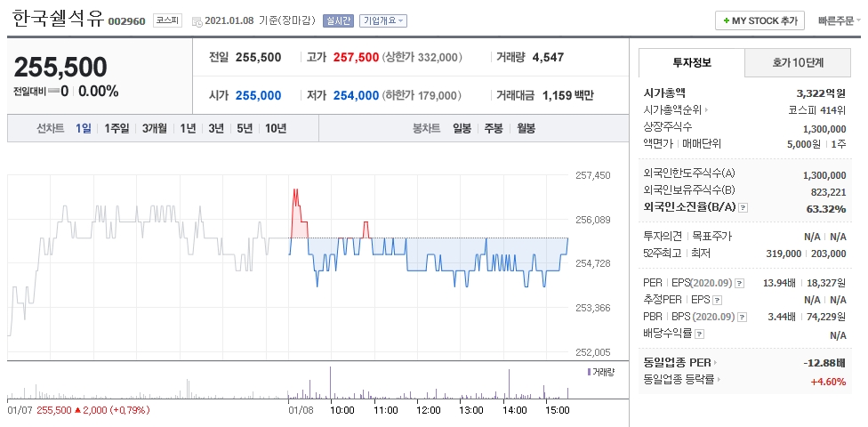Click the stock code 002960
The width and height of the screenshot is (868, 427).
tap(127, 21)
